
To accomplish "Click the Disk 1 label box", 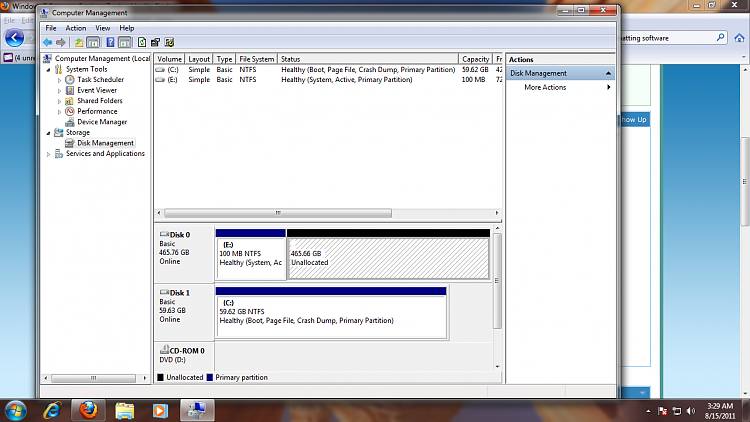I will click(x=184, y=313).
